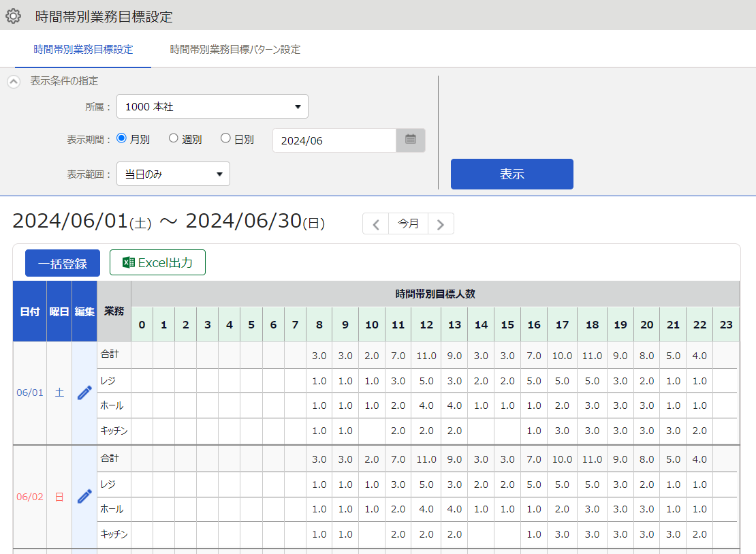
Task: Switch to 時間帯別業務目標設定 tab
Action: click(83, 49)
